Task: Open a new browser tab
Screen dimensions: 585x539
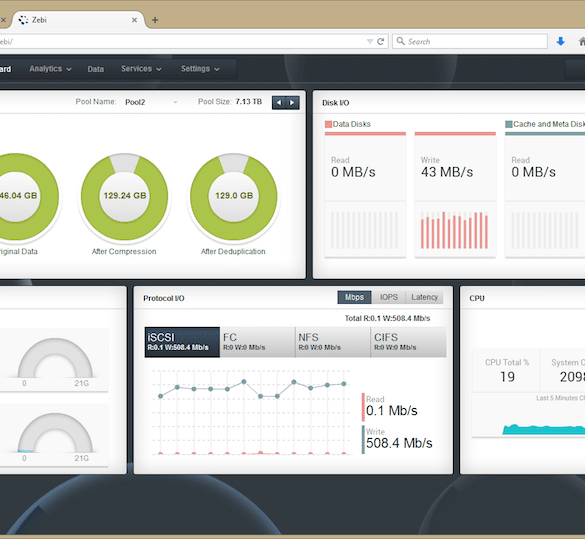Action: [155, 20]
